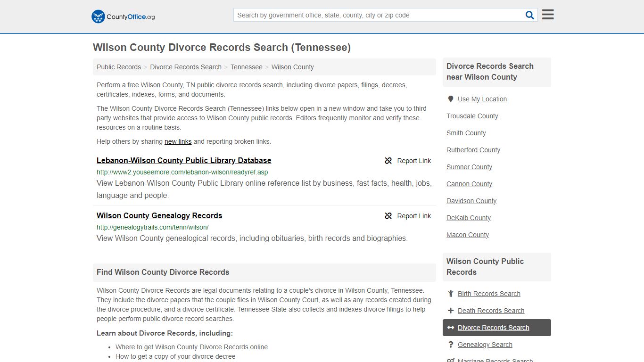This screenshot has width=644, height=362.
Task: Open Davidson County divorce records
Action: [x=471, y=201]
